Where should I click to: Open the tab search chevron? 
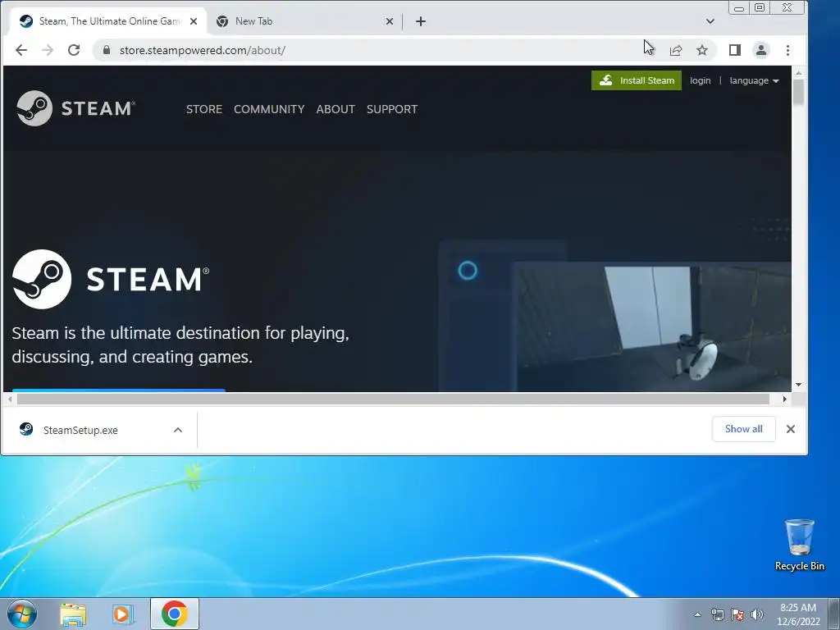point(710,21)
